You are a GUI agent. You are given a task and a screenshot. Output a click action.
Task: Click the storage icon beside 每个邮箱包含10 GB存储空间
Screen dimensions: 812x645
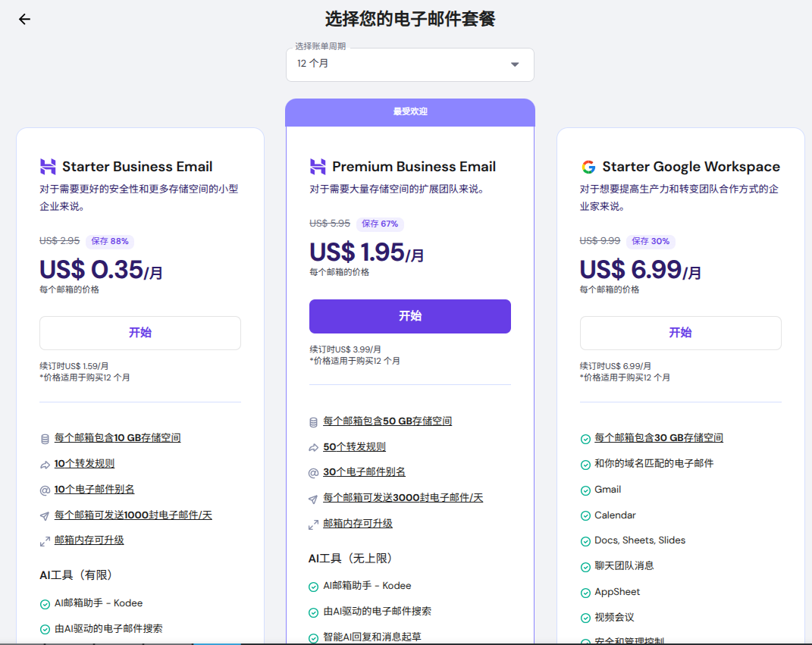pos(43,437)
